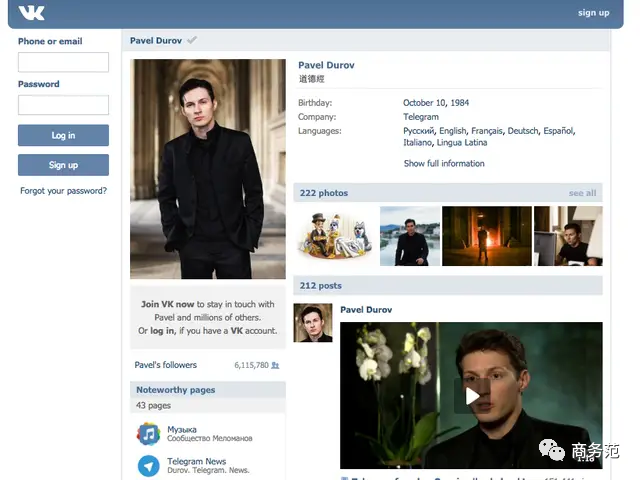
Task: Click the Sign up button in sidebar
Action: 63,165
